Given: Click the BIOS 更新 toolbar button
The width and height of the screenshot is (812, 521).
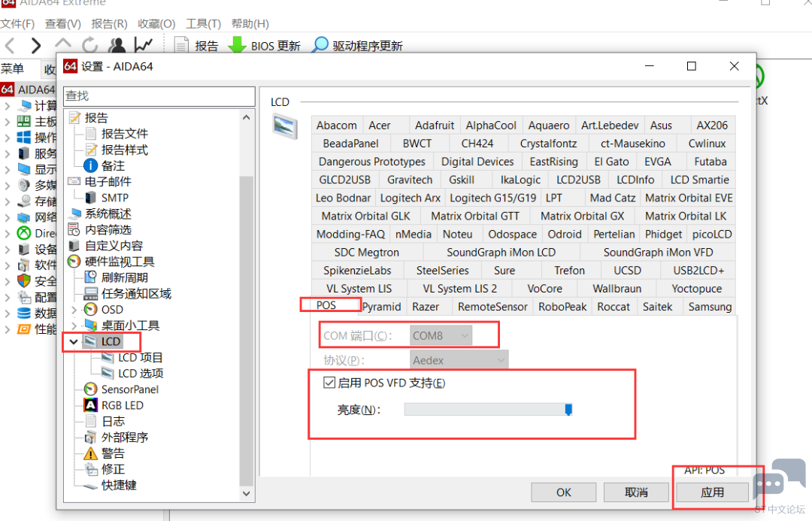Looking at the screenshot, I should tap(264, 46).
